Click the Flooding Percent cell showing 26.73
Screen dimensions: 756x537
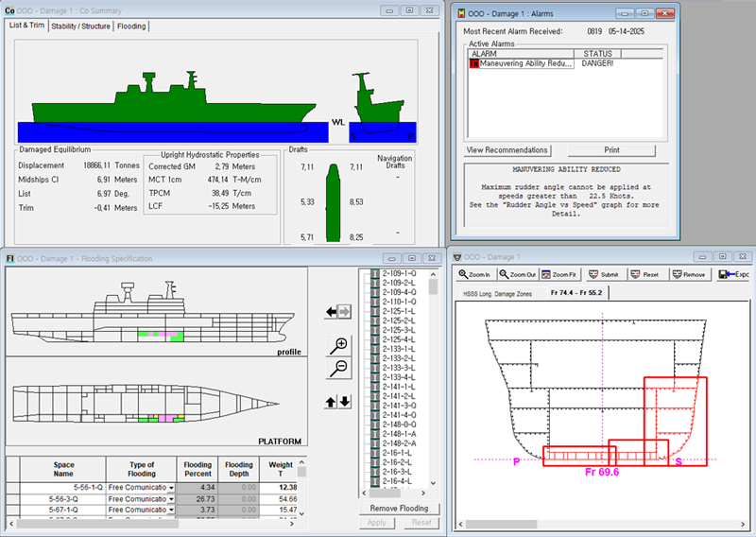click(197, 498)
